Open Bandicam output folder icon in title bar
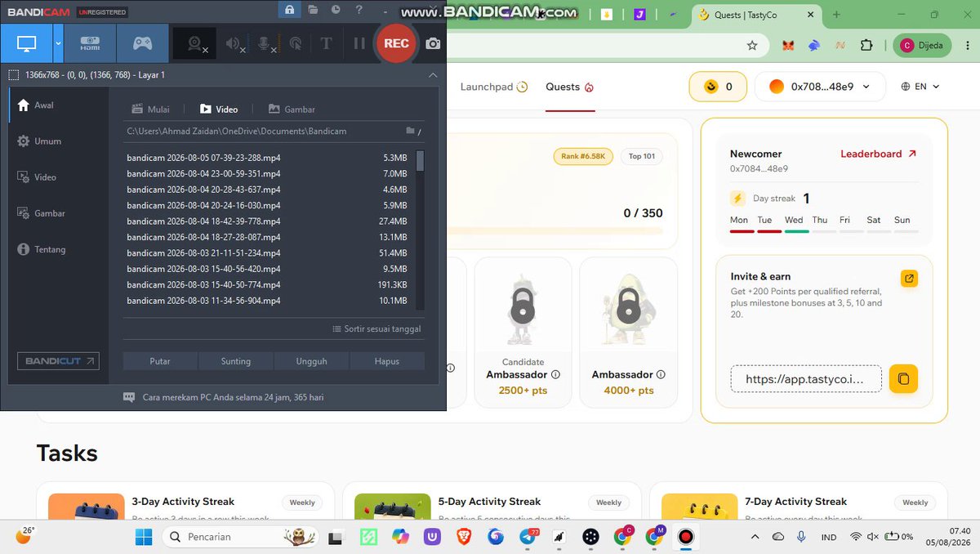 click(x=313, y=10)
